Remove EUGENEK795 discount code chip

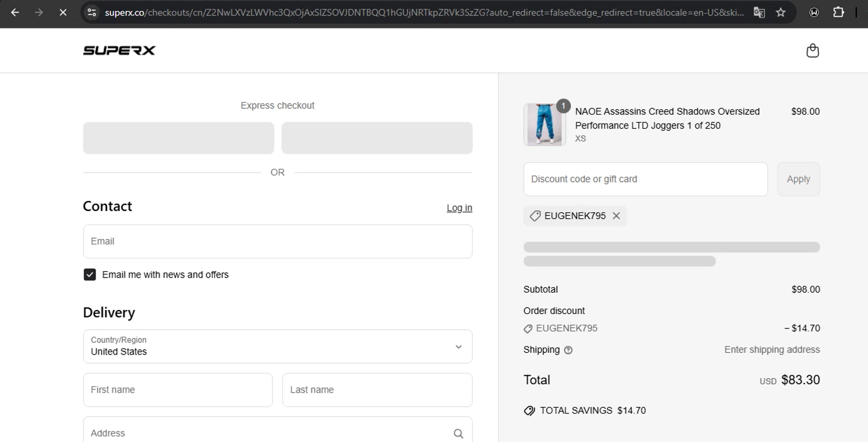pyautogui.click(x=616, y=215)
